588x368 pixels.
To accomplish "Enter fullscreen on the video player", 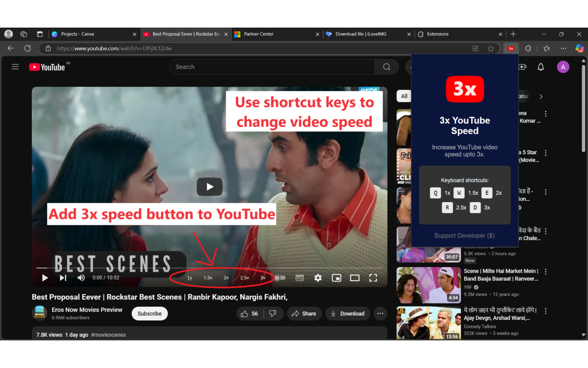I will coord(373,278).
